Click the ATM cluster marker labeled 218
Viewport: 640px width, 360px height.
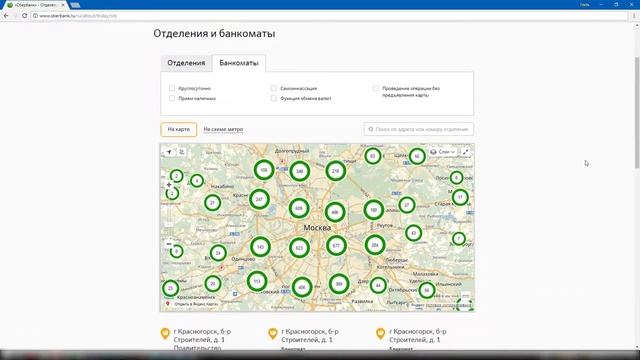click(x=336, y=171)
